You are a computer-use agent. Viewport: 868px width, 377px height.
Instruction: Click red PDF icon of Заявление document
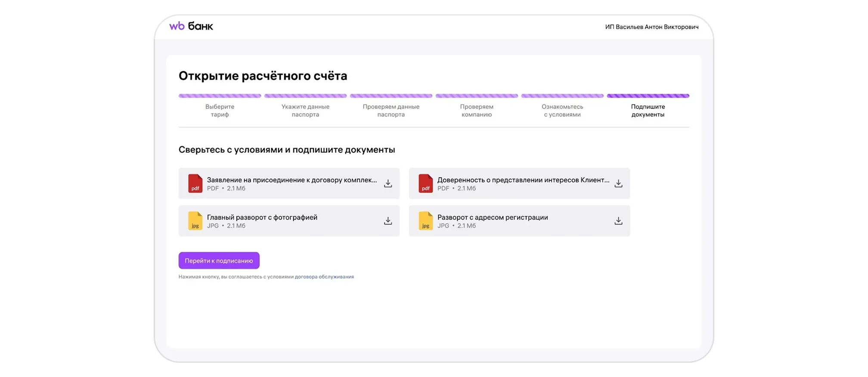195,183
